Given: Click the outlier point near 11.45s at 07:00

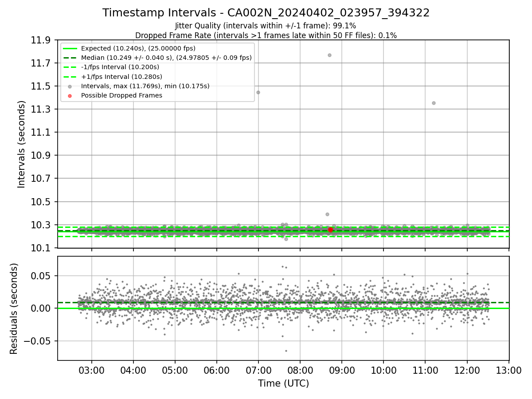Looking at the screenshot, I should [x=258, y=92].
